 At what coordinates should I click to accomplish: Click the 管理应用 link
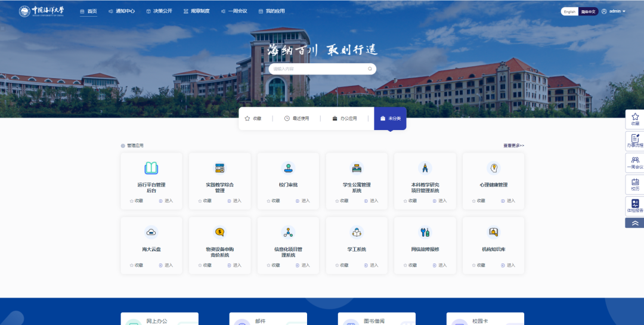point(135,146)
